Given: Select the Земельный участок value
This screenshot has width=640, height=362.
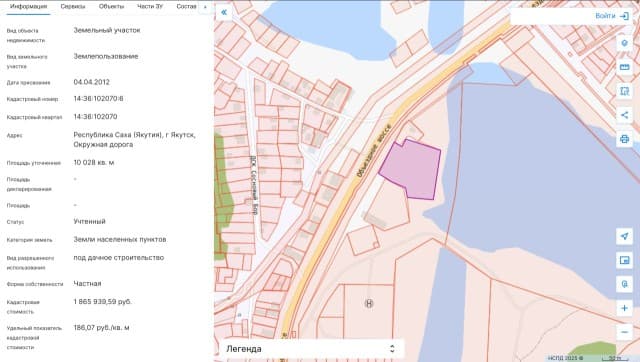Looking at the screenshot, I should coord(107,30).
